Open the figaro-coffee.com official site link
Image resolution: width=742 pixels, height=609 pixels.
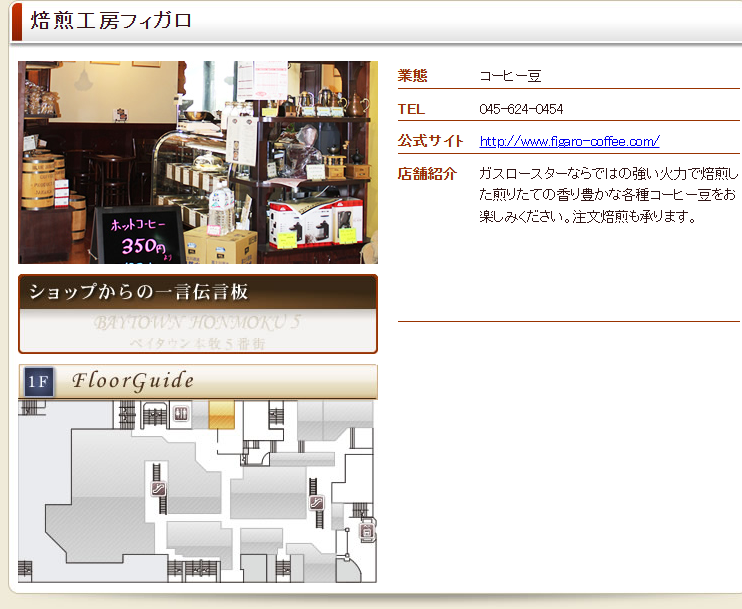[x=569, y=141]
